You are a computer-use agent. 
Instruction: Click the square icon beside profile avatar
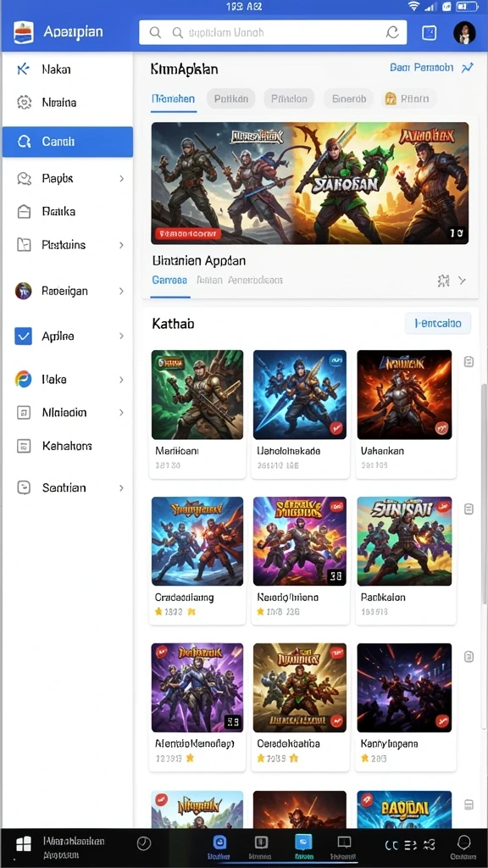pos(429,33)
